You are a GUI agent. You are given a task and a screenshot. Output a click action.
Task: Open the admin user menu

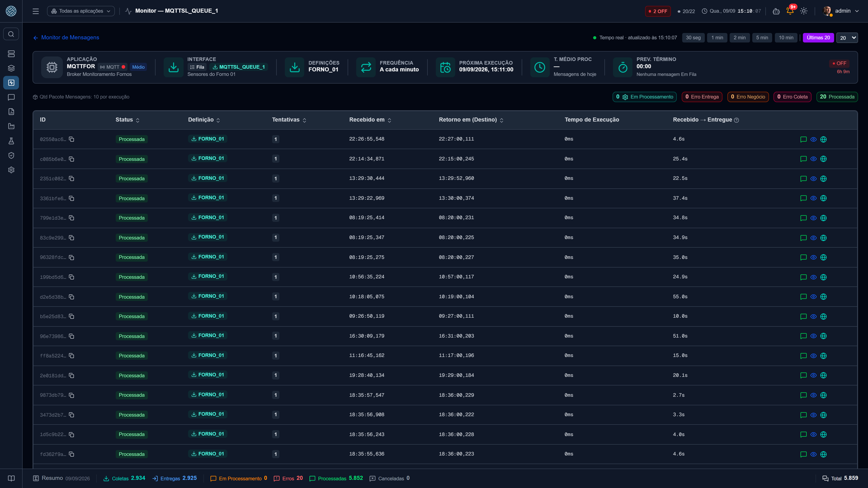pos(841,11)
